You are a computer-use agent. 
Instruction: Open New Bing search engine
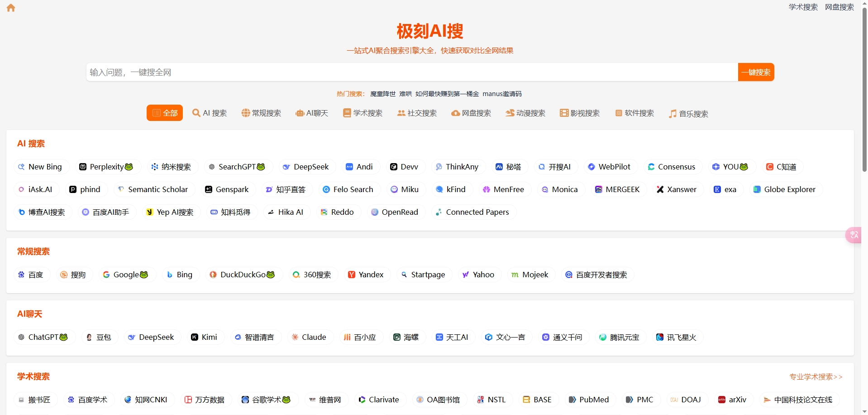point(40,167)
